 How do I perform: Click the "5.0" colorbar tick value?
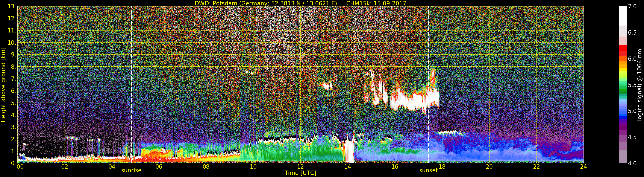point(632,111)
